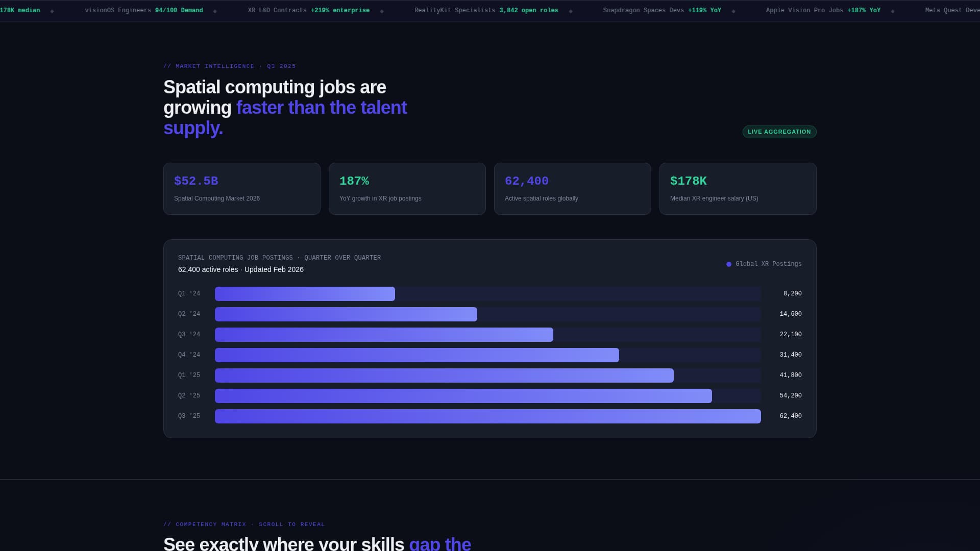The height and width of the screenshot is (551, 980).
Task: Click the 22,100 value label
Action: point(791,334)
